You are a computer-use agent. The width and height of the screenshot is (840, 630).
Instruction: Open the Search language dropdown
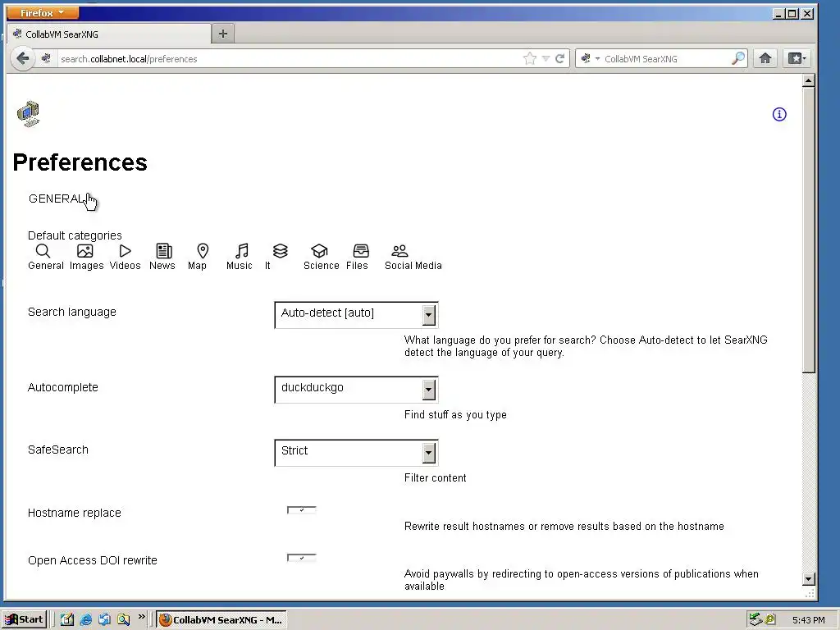point(356,315)
